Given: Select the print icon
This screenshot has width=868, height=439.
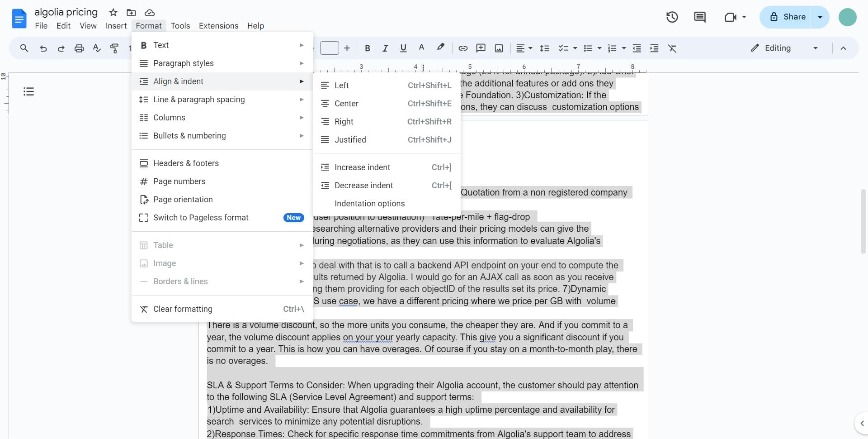Looking at the screenshot, I should [x=79, y=48].
